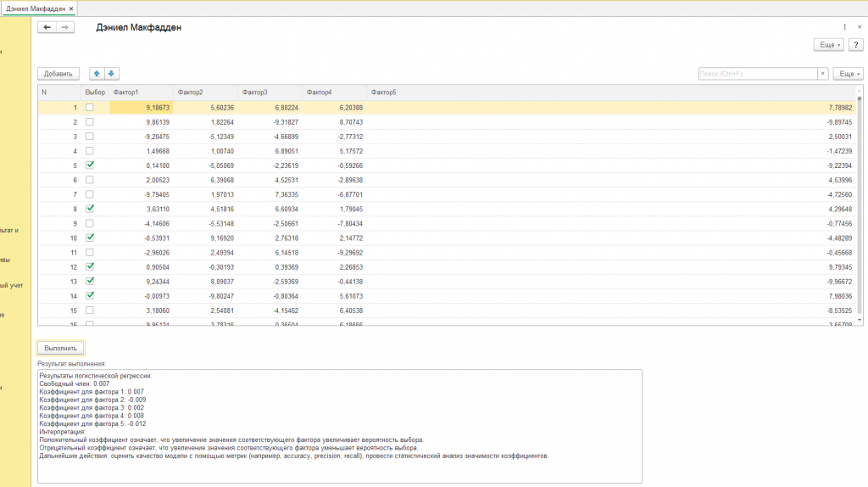Screen dimensions: 868x487
Task: Select cell 5,17572 in row 4
Action: pyautogui.click(x=334, y=151)
